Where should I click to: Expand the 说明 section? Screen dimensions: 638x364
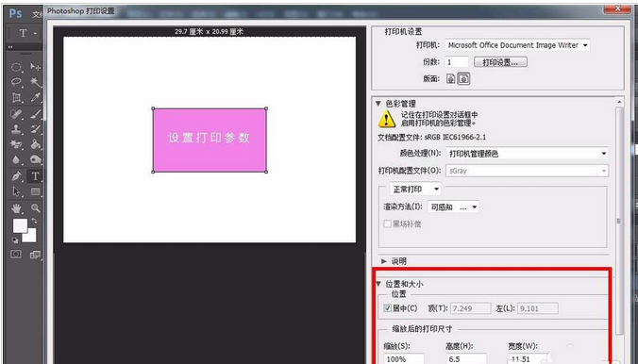pos(384,261)
